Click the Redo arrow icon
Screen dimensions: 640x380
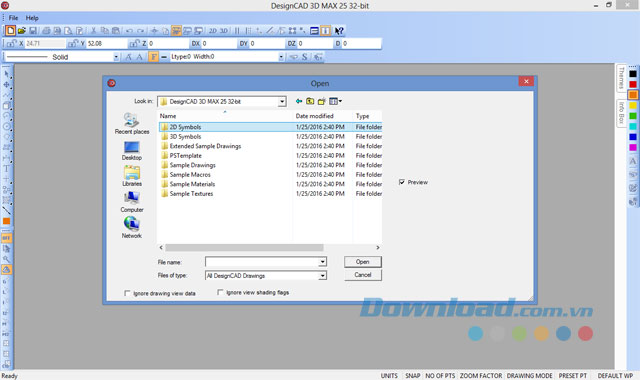pyautogui.click(x=140, y=31)
